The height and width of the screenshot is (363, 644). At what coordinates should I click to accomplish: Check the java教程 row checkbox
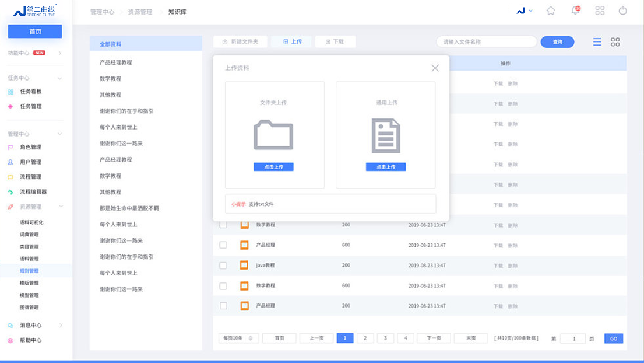pos(223,266)
